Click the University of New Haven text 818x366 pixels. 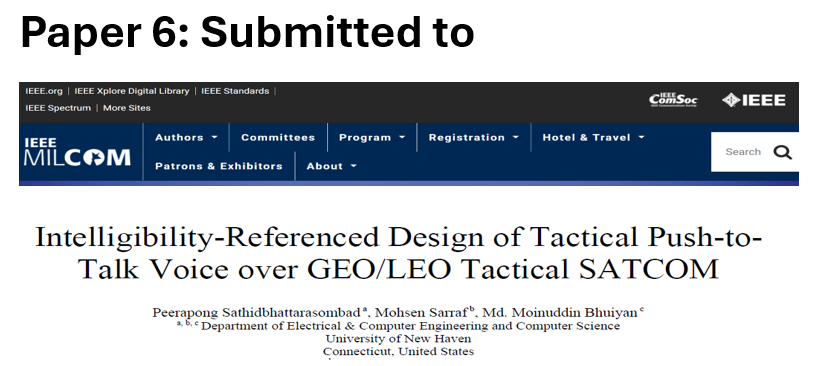point(399,339)
